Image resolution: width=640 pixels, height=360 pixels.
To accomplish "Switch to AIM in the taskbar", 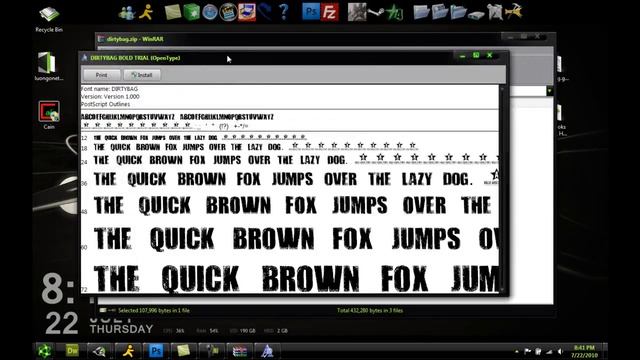I will (x=128, y=351).
